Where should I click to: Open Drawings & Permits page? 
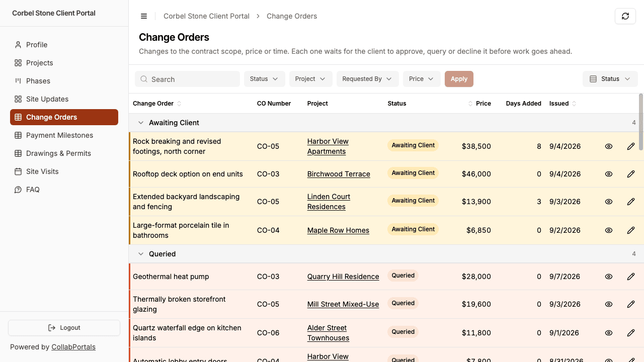click(64, 153)
